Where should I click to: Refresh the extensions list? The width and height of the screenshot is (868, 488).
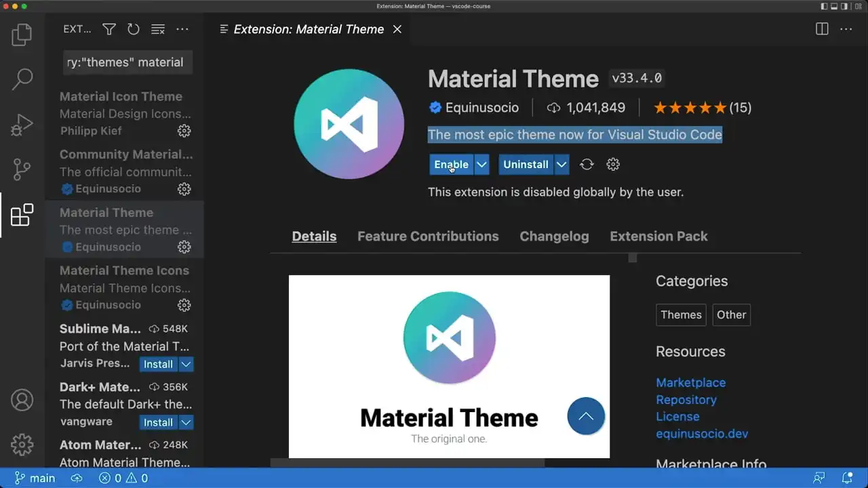coord(133,29)
